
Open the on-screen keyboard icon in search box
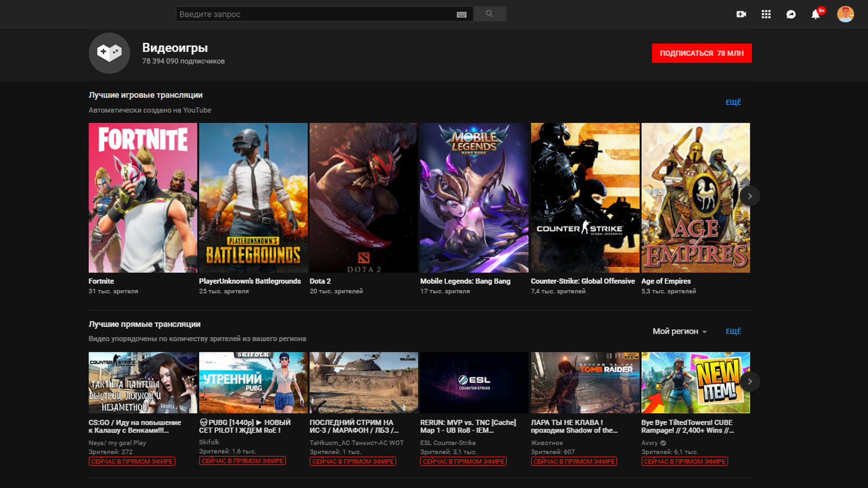[x=462, y=15]
